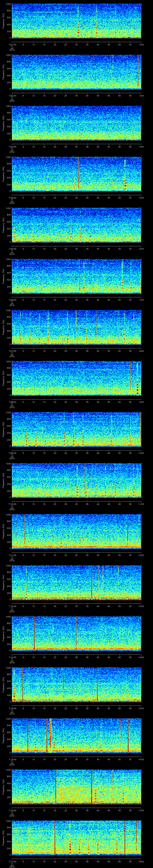Pick the spectrogram plot starting at 7:05:00
153x868 pixels.
pyautogui.click(x=76, y=225)
